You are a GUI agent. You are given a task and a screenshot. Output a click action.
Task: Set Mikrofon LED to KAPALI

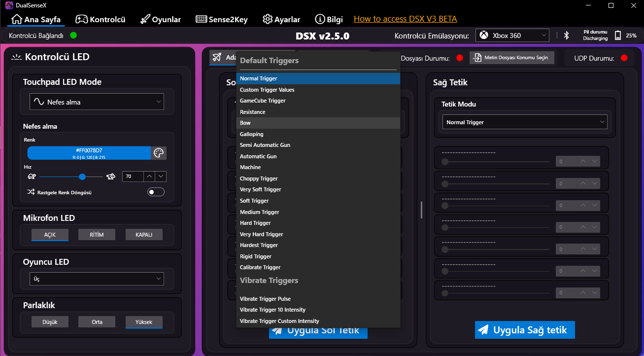pos(144,235)
